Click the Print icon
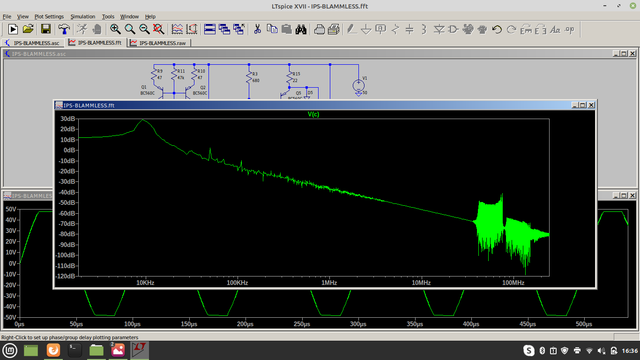Image resolution: width=640 pixels, height=360 pixels. (334, 29)
